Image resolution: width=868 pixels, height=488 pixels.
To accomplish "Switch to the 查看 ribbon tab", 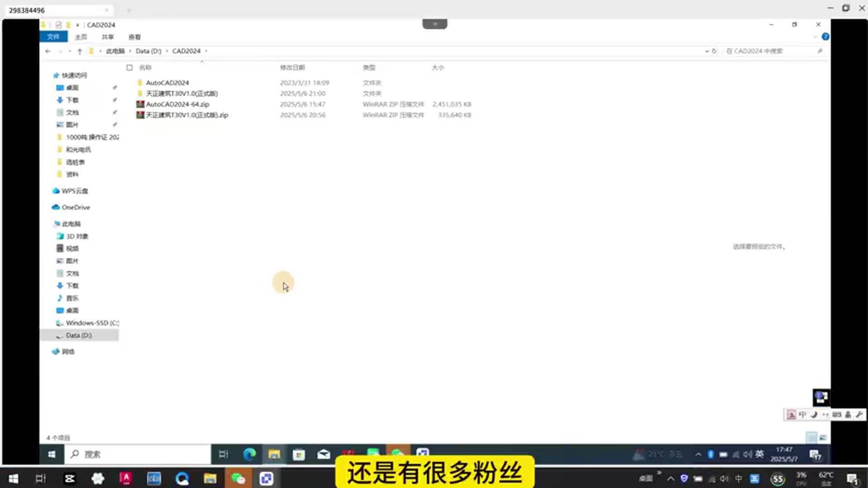I will point(135,37).
